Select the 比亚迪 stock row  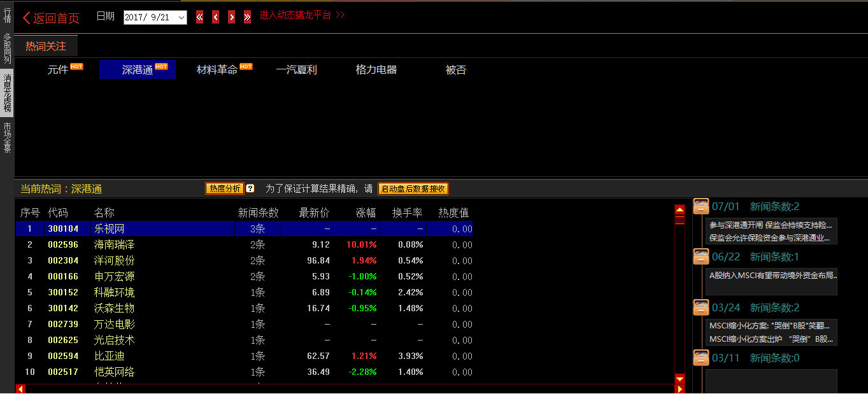110,356
